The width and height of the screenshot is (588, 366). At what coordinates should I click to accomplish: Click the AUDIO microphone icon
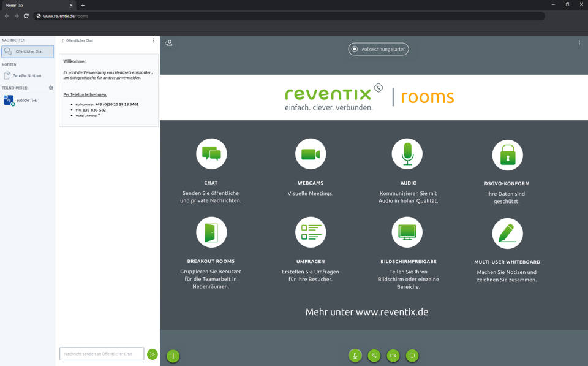click(x=407, y=154)
